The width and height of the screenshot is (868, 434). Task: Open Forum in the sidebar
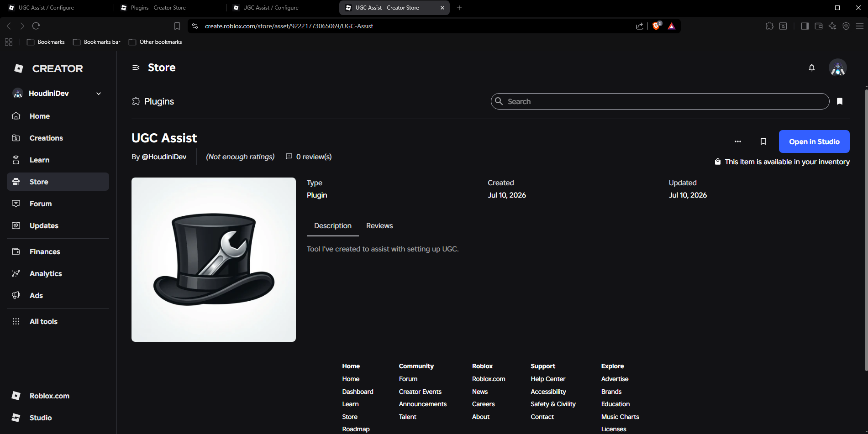coord(58,204)
